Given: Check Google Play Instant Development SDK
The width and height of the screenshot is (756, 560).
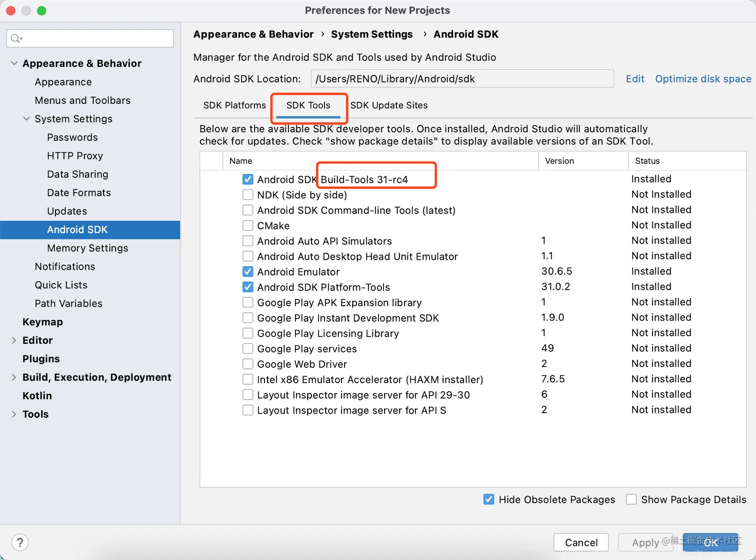Looking at the screenshot, I should coord(247,318).
